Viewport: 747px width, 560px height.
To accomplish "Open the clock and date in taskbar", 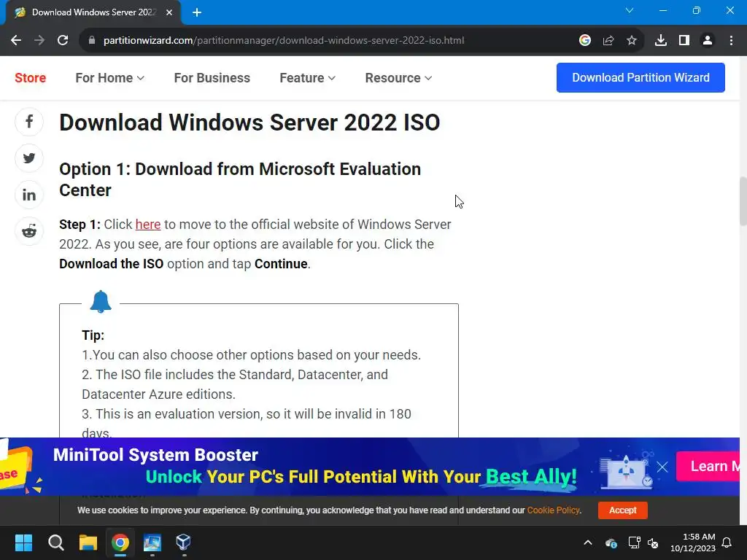I will pyautogui.click(x=693, y=542).
